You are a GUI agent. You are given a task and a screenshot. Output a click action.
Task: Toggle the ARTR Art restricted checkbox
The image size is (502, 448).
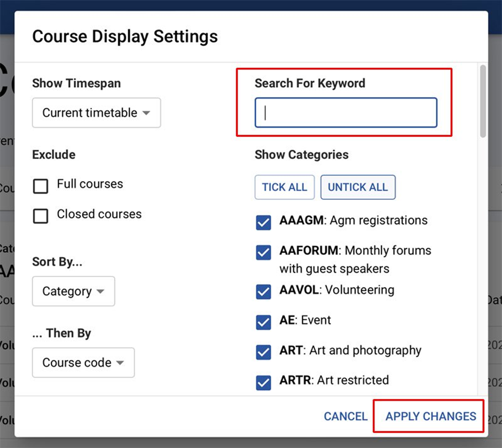click(x=263, y=382)
